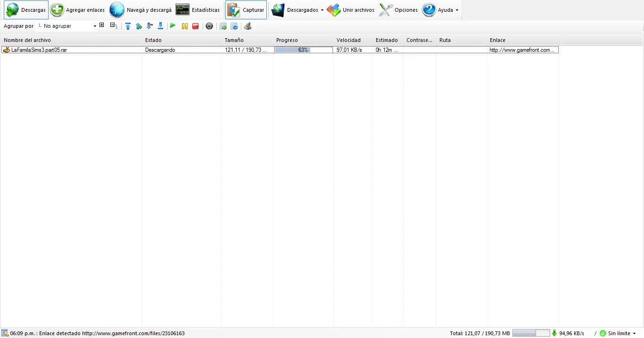The height and width of the screenshot is (338, 644).
Task: Click the export links list icon
Action: click(x=223, y=26)
